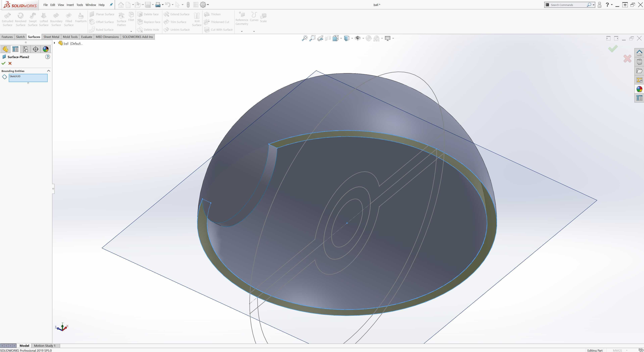Open the Reference Geometry tool

(x=242, y=18)
